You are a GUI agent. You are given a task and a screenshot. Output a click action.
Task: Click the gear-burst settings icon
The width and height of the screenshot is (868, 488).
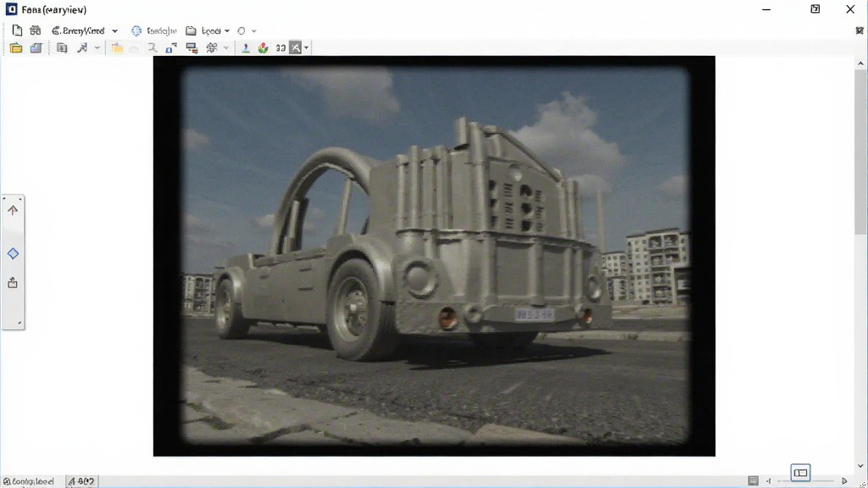click(x=211, y=48)
